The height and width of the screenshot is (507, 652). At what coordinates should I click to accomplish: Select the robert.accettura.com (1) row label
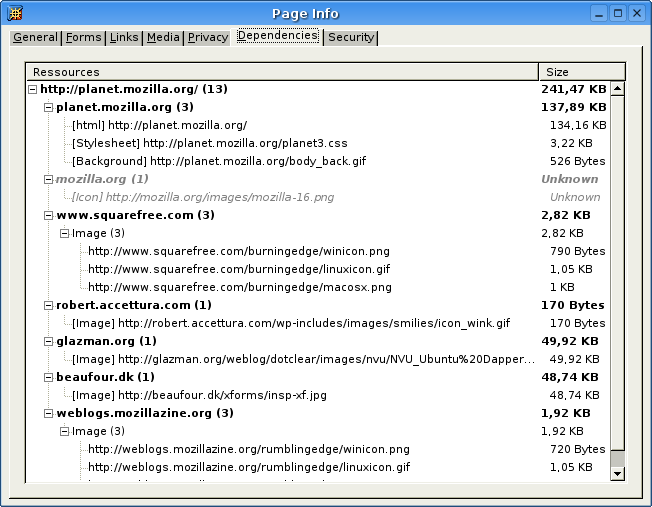133,305
